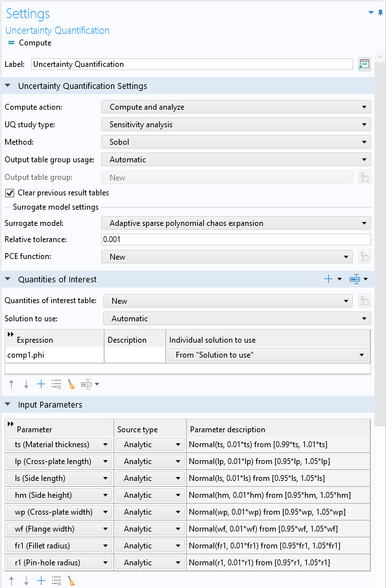Click Normal(ts, 0.01*ts) description cell
386x588 pixels.
(278, 445)
